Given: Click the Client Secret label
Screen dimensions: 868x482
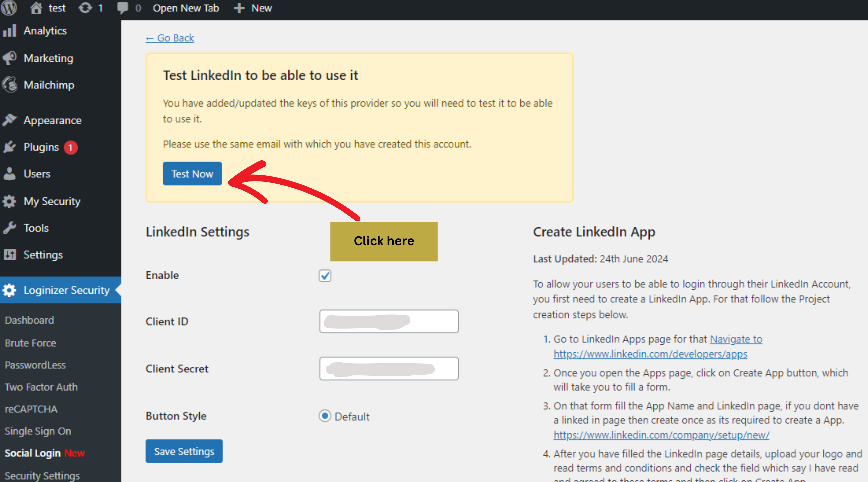Looking at the screenshot, I should pos(177,369).
